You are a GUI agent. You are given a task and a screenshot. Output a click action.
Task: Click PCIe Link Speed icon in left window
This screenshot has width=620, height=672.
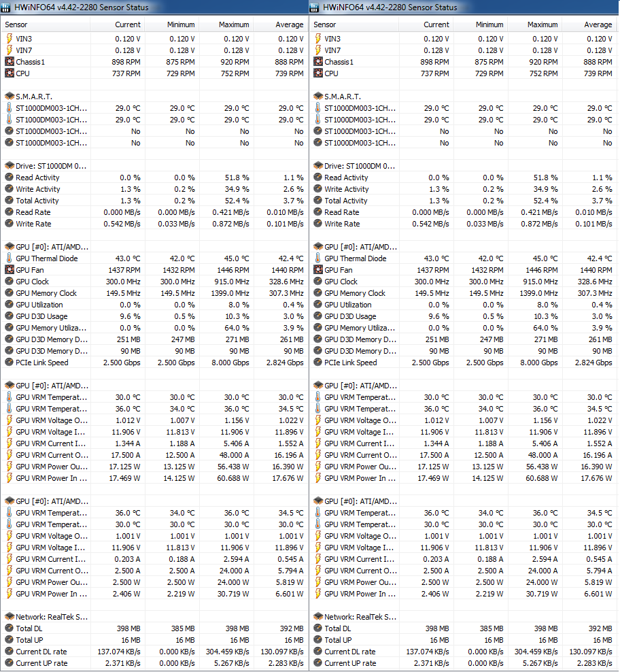click(10, 363)
